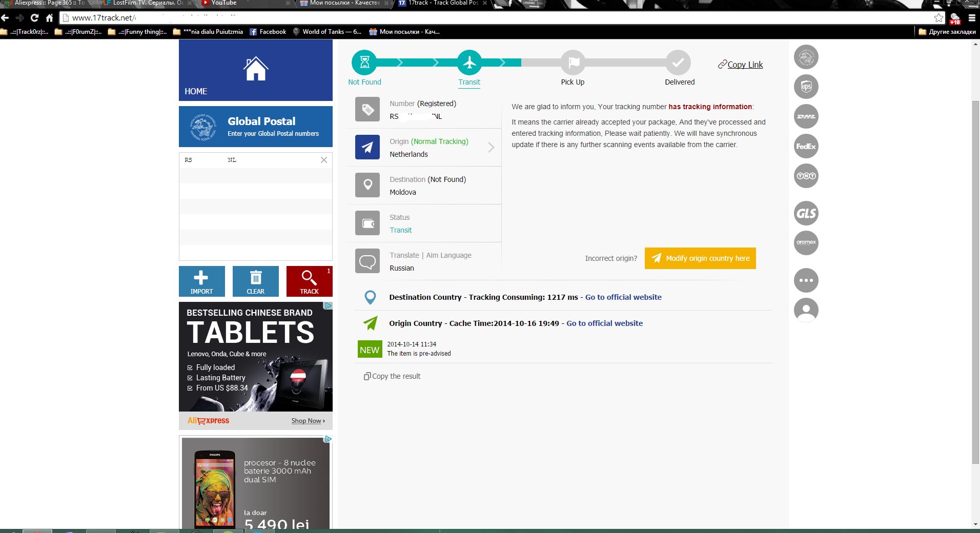980x533 pixels.
Task: Click the tag icon beside Number
Action: click(367, 109)
